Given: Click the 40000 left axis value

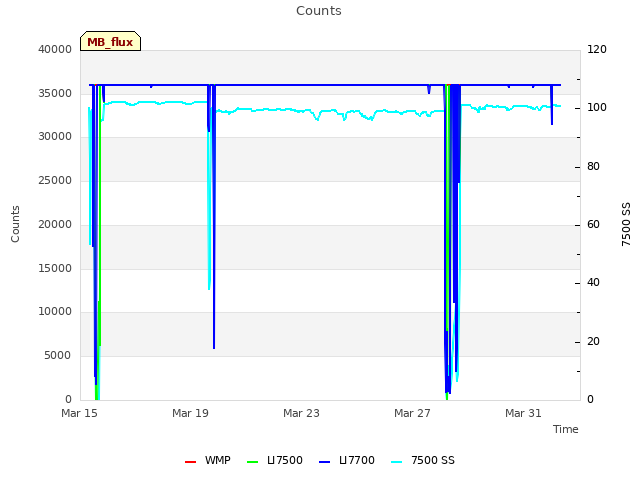Looking at the screenshot, I should [55, 49].
